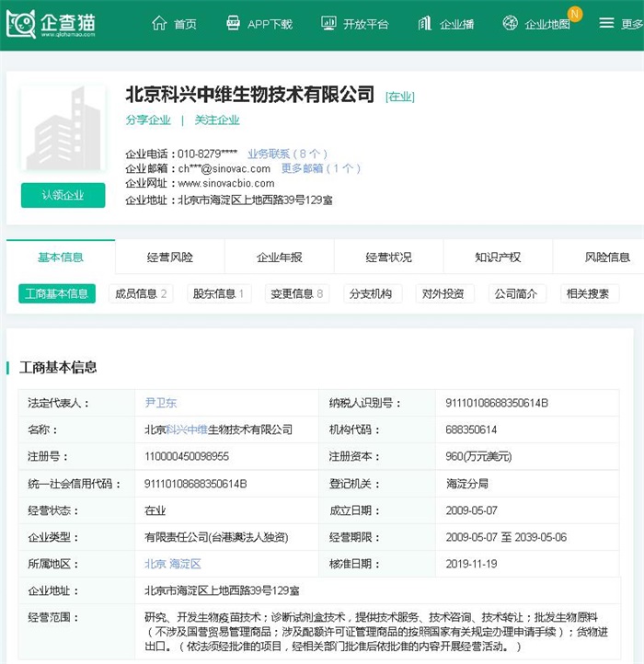The image size is (644, 664).
Task: Click the 经营期限 date range value
Action: pos(506,537)
